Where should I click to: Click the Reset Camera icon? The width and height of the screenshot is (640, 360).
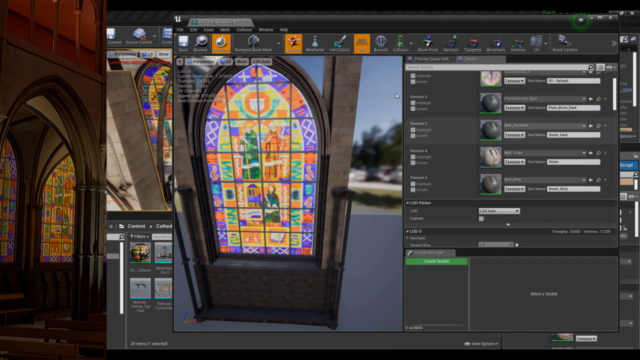(565, 43)
